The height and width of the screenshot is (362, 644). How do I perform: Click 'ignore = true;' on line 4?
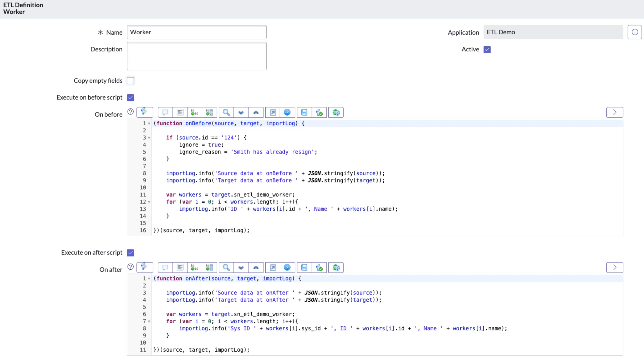click(201, 145)
